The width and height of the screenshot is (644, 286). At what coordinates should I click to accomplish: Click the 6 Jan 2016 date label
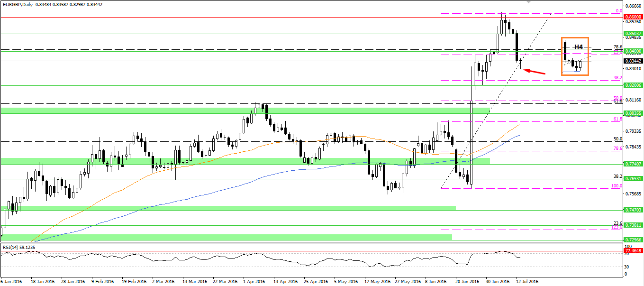11,281
